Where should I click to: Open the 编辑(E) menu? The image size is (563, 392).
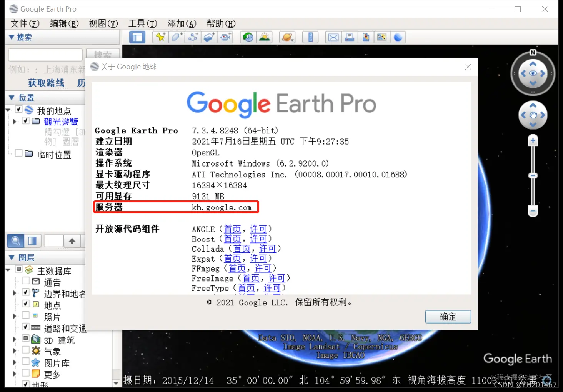64,23
